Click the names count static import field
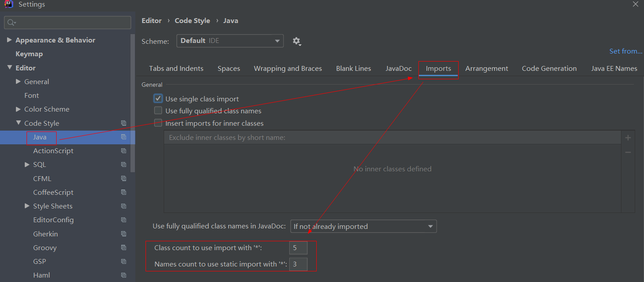The height and width of the screenshot is (282, 644). point(298,265)
